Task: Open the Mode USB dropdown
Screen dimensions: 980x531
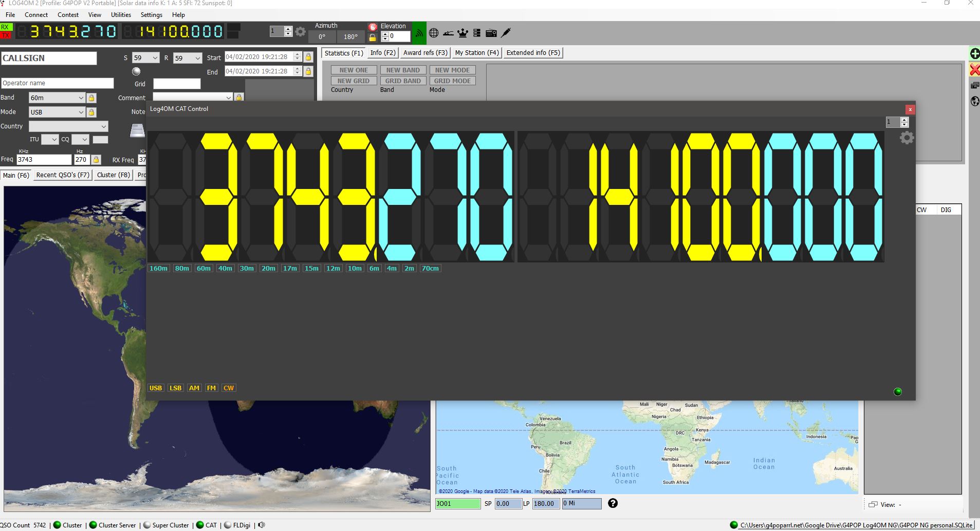Action: pos(81,112)
